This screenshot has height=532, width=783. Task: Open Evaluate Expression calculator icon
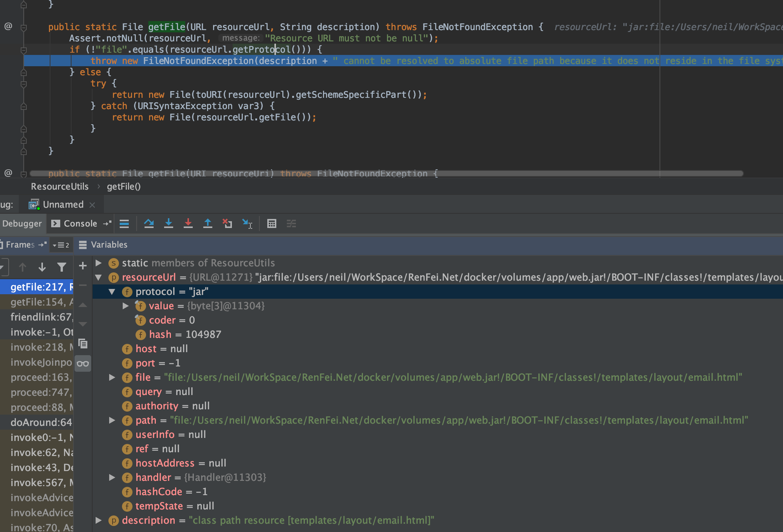click(x=271, y=224)
